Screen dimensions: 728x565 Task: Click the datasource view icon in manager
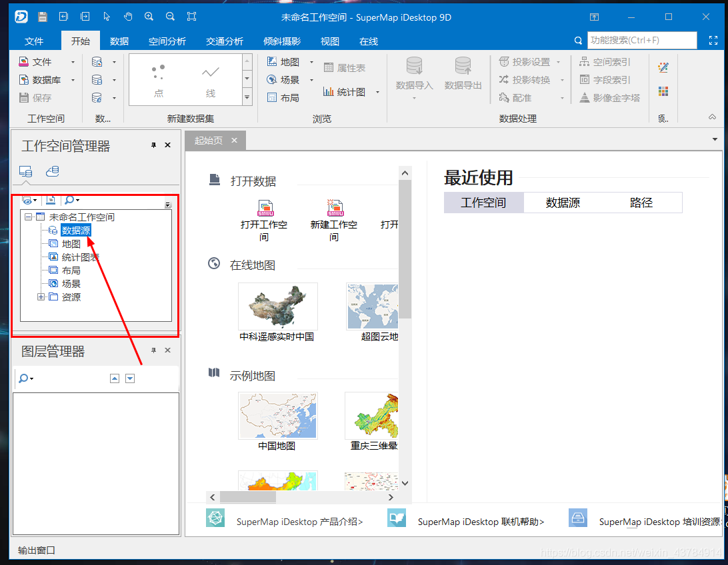(x=53, y=172)
